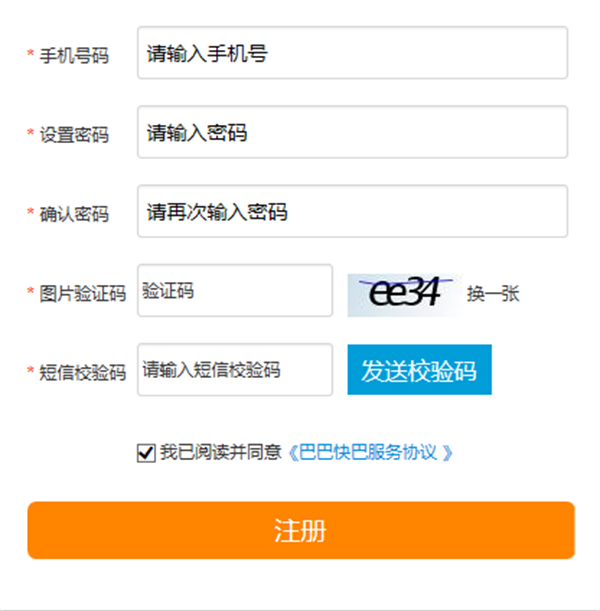This screenshot has height=611, width=600.
Task: Click the 确认密码 label
Action: (74, 213)
